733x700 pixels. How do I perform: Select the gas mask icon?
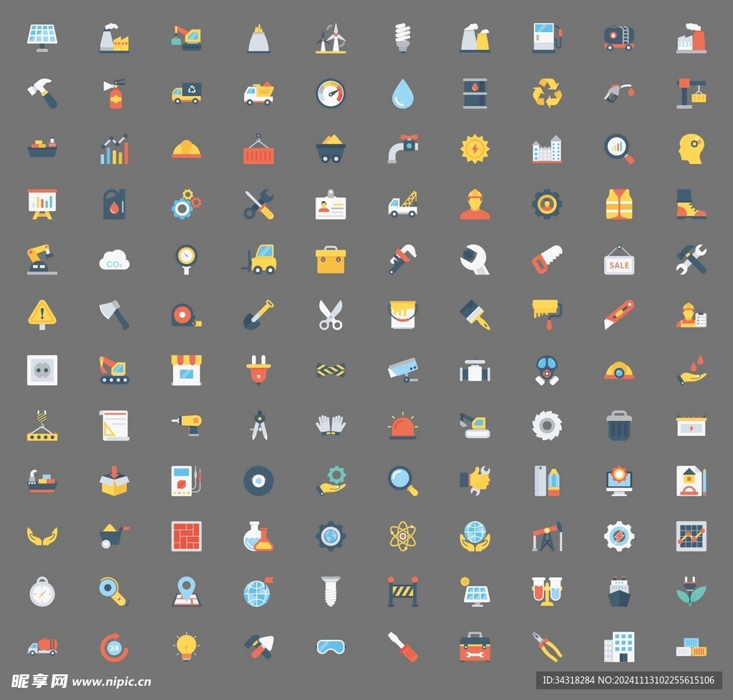tap(547, 370)
